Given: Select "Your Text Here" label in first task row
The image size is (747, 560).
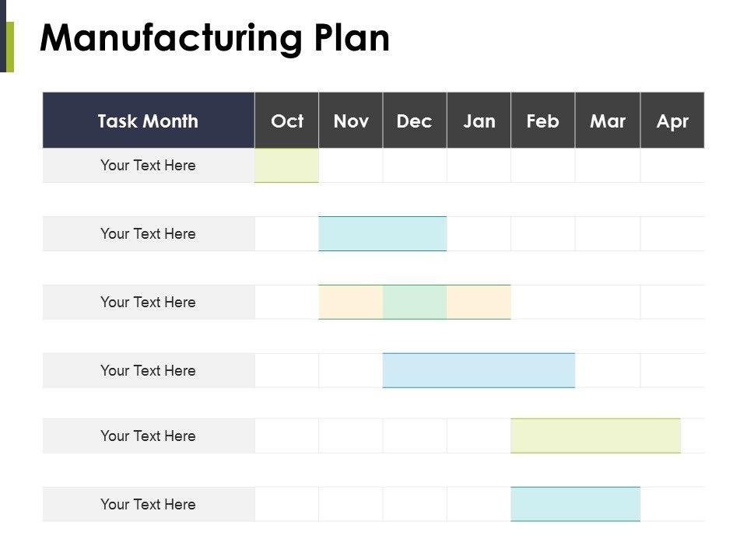Looking at the screenshot, I should (148, 165).
